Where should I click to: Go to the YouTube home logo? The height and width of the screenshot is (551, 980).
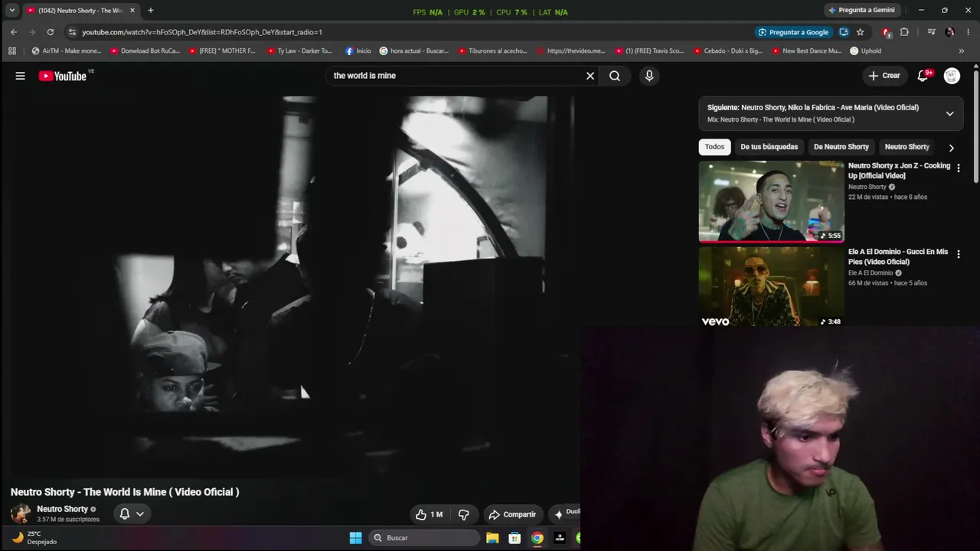click(63, 76)
